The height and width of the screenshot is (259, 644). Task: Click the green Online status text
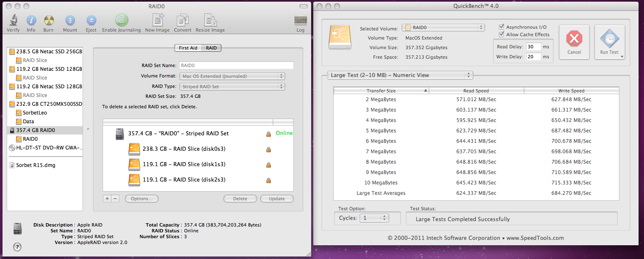click(x=284, y=133)
